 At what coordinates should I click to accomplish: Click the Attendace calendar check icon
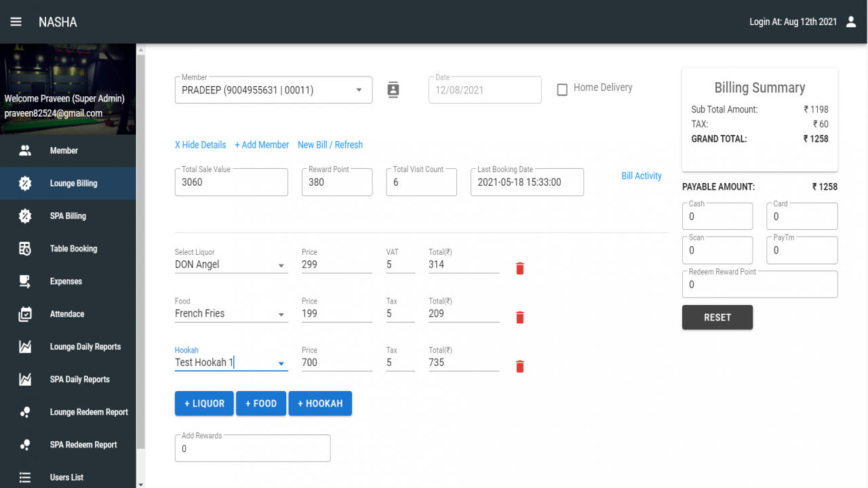point(25,314)
